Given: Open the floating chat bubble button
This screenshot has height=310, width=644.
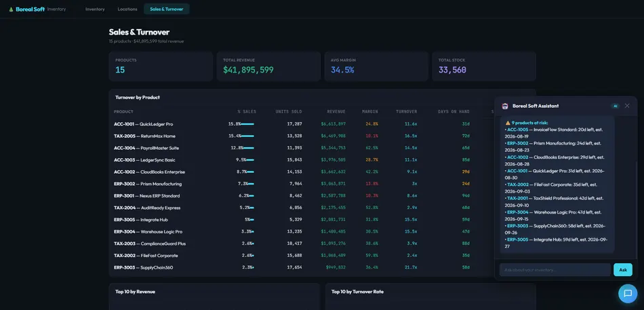Looking at the screenshot, I should [x=628, y=294].
